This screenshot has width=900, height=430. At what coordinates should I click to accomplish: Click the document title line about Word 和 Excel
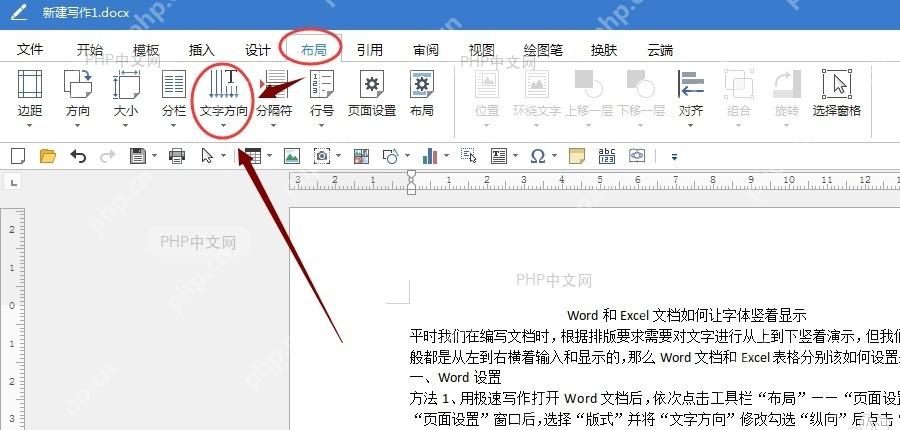click(x=687, y=315)
